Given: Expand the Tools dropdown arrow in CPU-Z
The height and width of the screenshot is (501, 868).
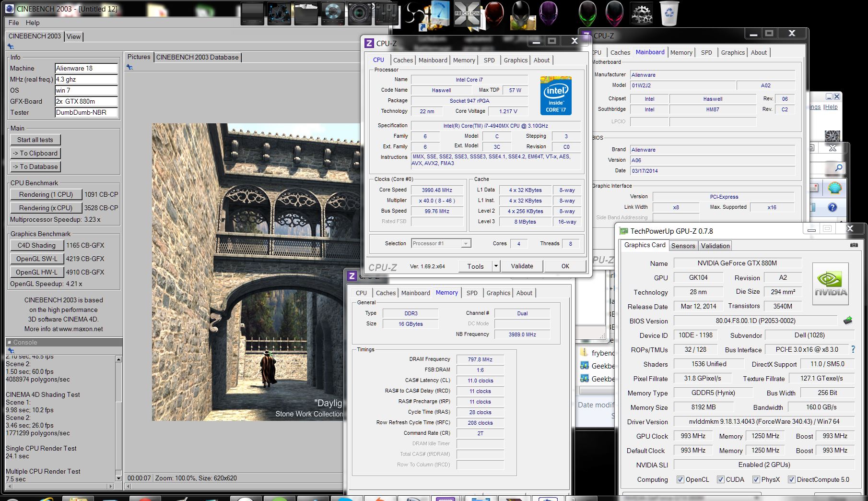Looking at the screenshot, I should 496,266.
